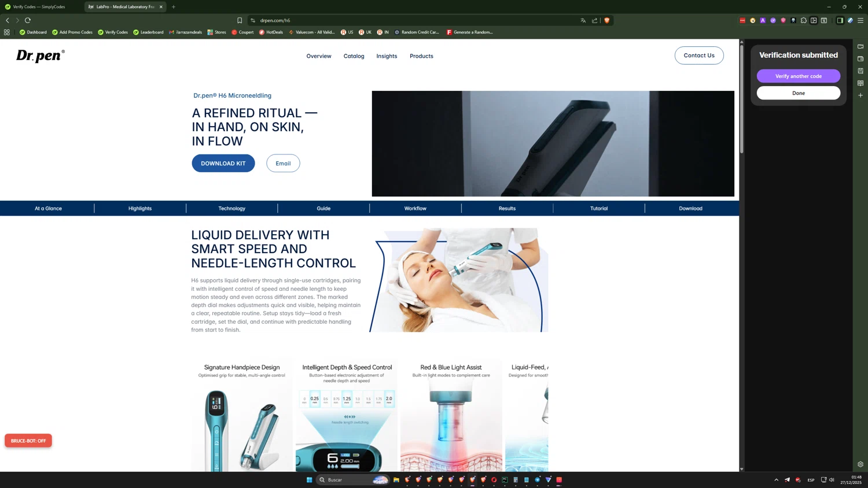
Task: Open Brave Shields lion icon
Action: (x=606, y=20)
